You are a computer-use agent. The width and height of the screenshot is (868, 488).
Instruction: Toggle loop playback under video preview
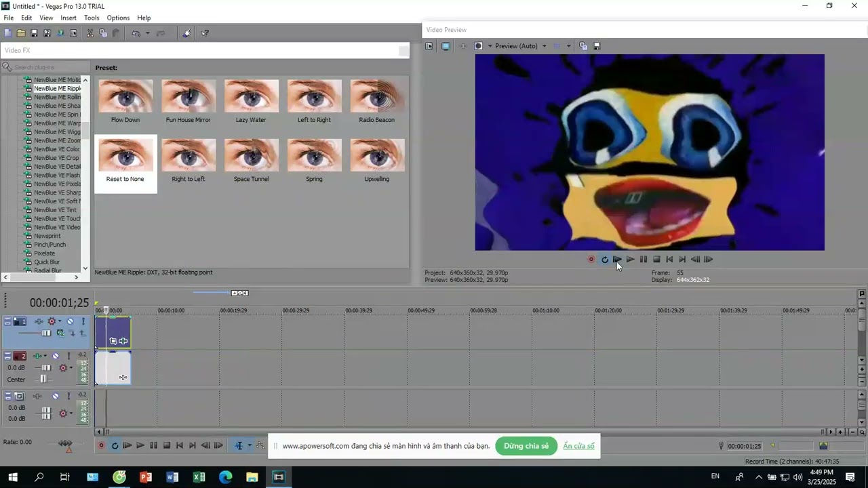604,259
